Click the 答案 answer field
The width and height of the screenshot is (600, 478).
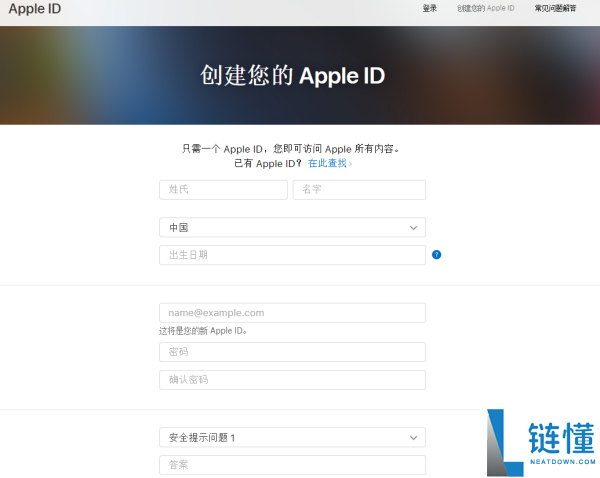point(292,465)
